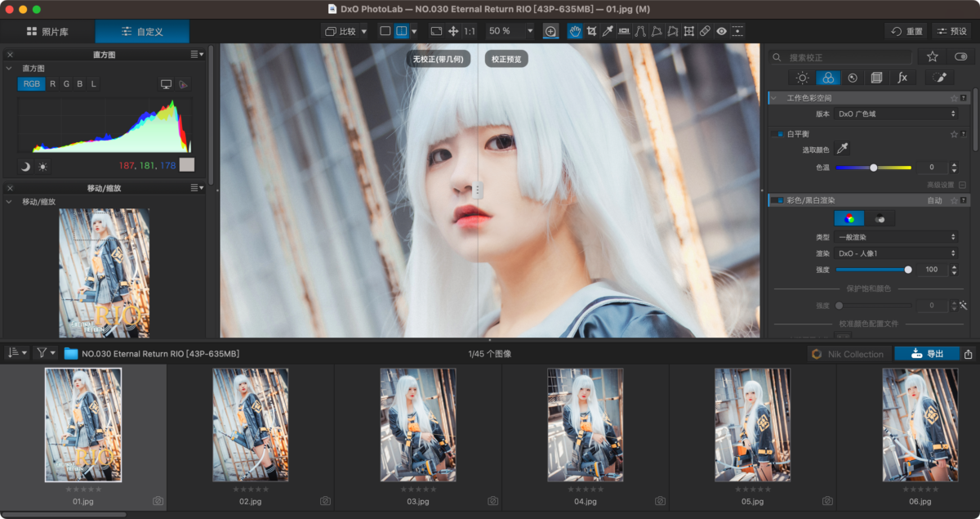This screenshot has height=519, width=980.
Task: Switch to the 照片库 tab
Action: [47, 31]
